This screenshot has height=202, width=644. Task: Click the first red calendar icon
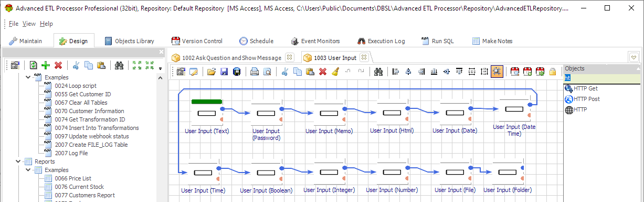tap(515, 72)
